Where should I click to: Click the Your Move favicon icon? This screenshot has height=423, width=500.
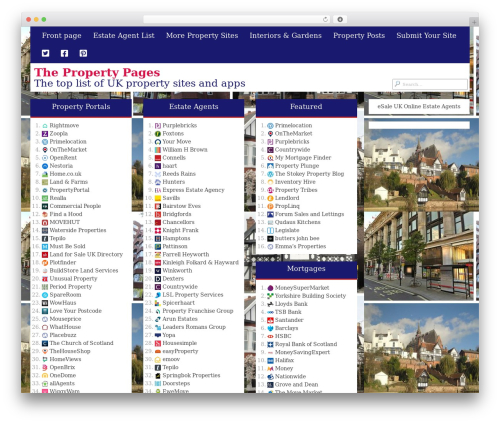click(x=158, y=142)
